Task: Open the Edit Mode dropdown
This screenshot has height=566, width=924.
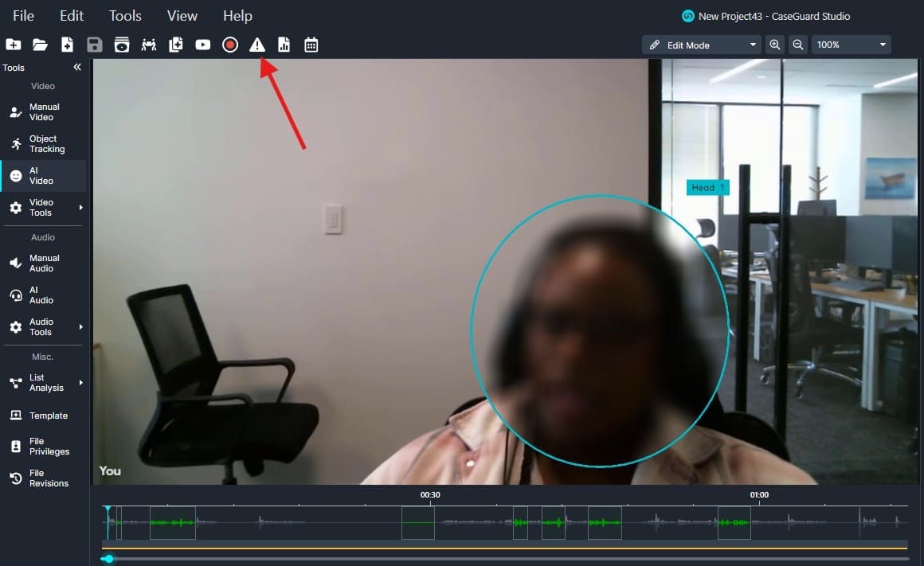Action: tap(702, 45)
